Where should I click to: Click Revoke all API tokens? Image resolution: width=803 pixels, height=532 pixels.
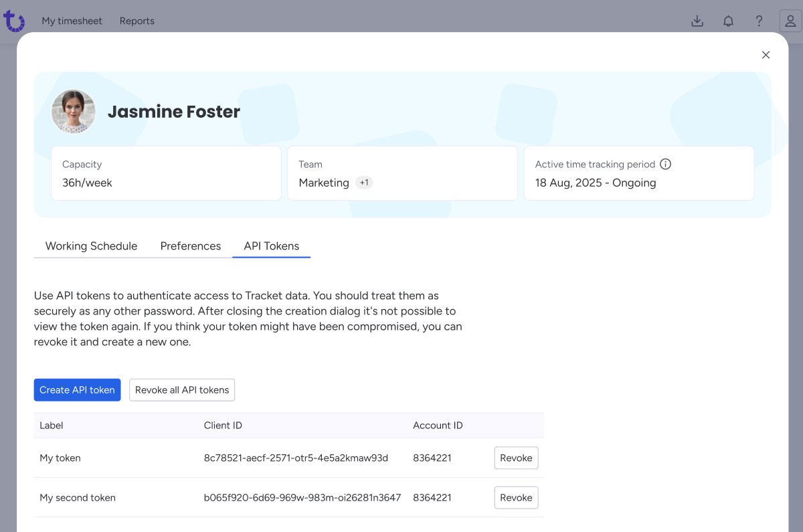coord(181,390)
